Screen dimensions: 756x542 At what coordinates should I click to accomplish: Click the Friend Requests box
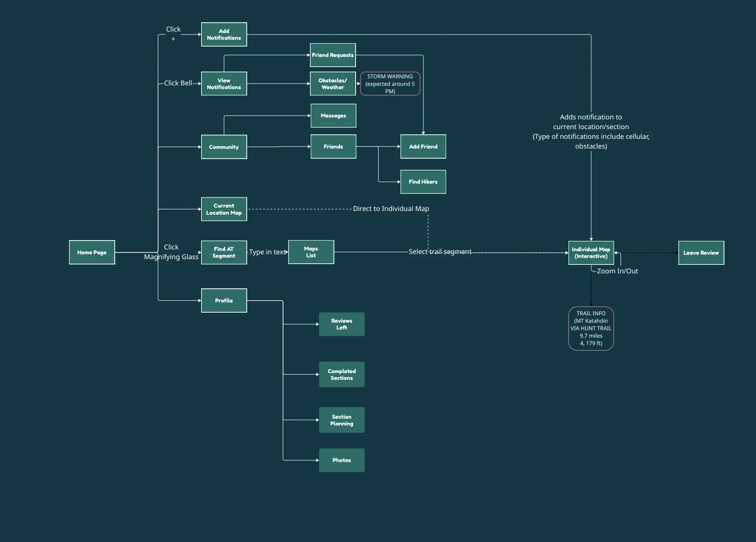[333, 55]
